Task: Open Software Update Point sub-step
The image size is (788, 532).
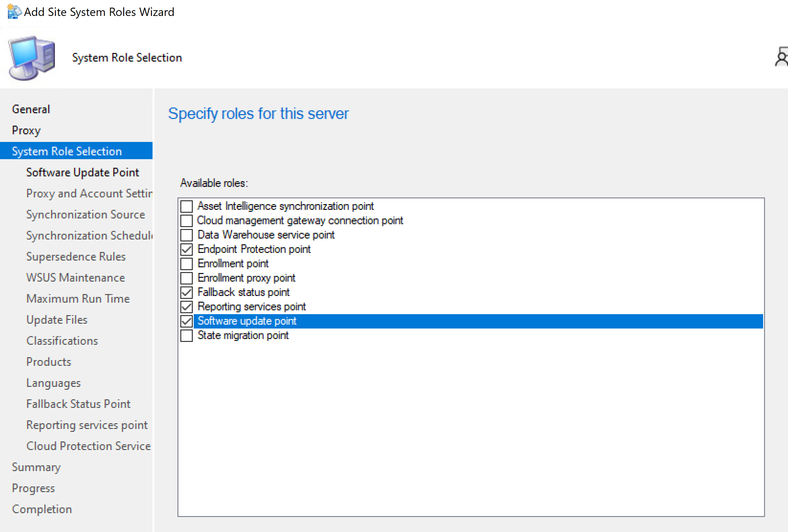Action: point(82,173)
